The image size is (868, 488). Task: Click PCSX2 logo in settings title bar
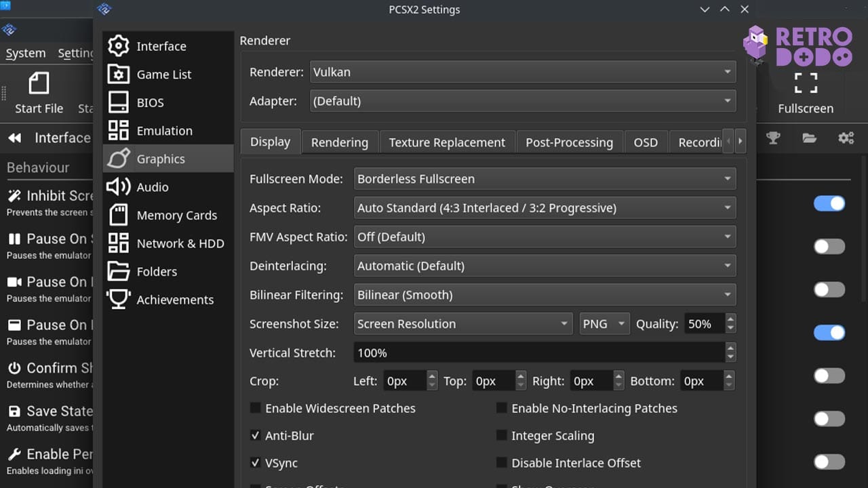click(x=104, y=9)
